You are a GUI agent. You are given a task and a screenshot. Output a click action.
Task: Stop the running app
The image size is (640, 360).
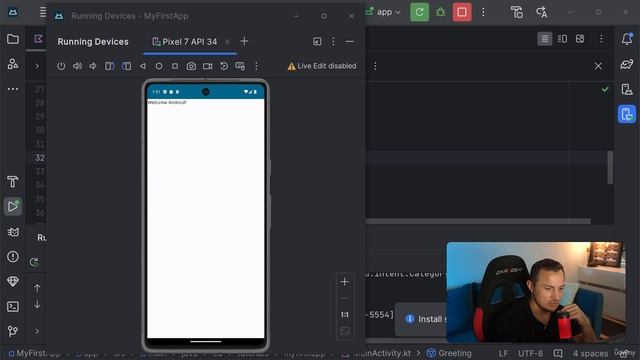[462, 12]
